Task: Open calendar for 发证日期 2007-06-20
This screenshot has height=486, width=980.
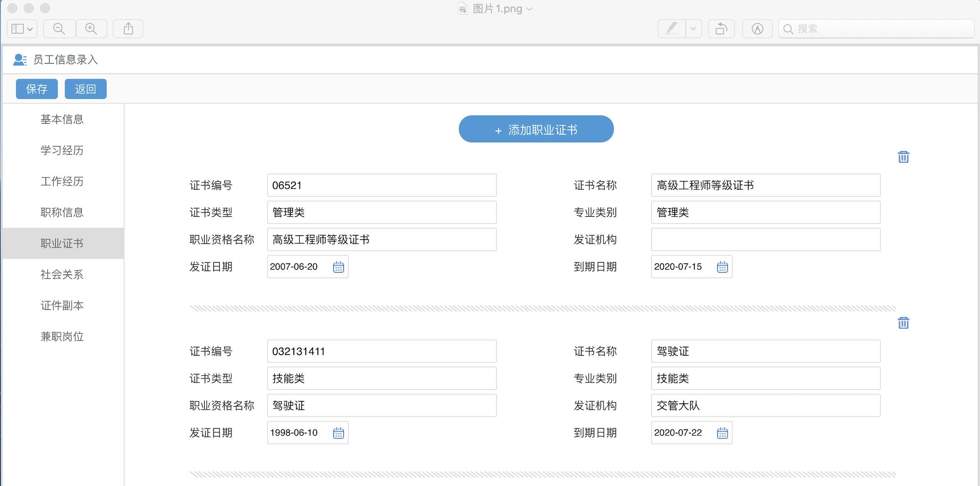Action: click(x=338, y=267)
